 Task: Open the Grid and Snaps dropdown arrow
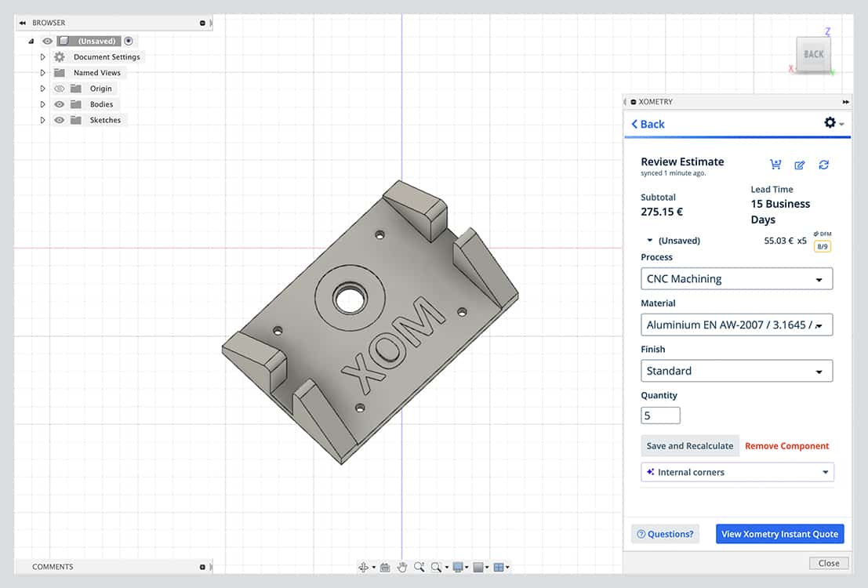click(x=487, y=568)
